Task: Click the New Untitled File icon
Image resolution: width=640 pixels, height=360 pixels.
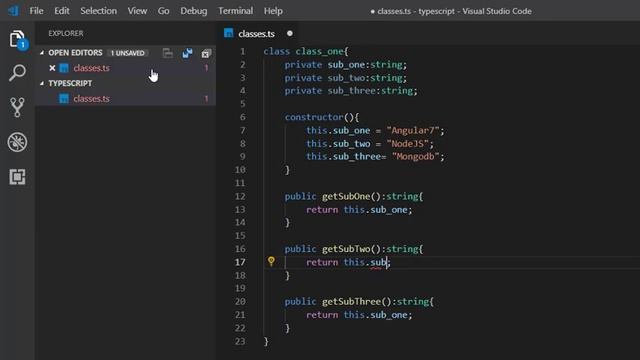Action: pos(168,53)
